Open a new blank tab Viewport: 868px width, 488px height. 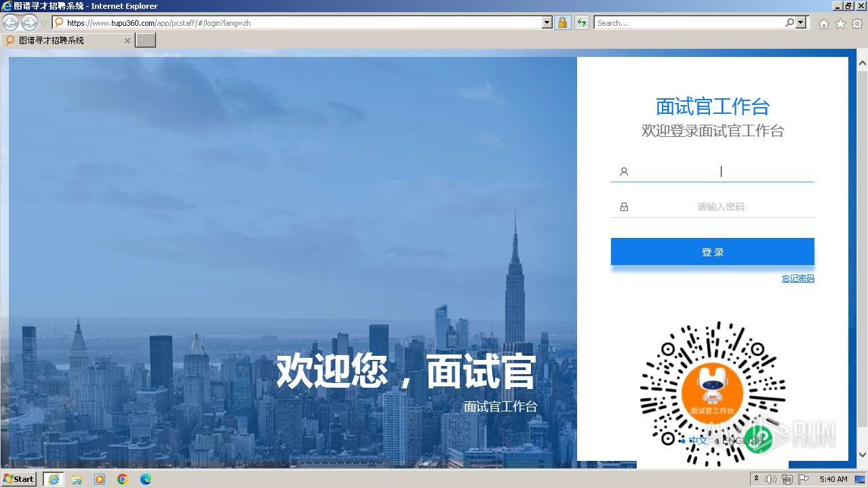[146, 41]
